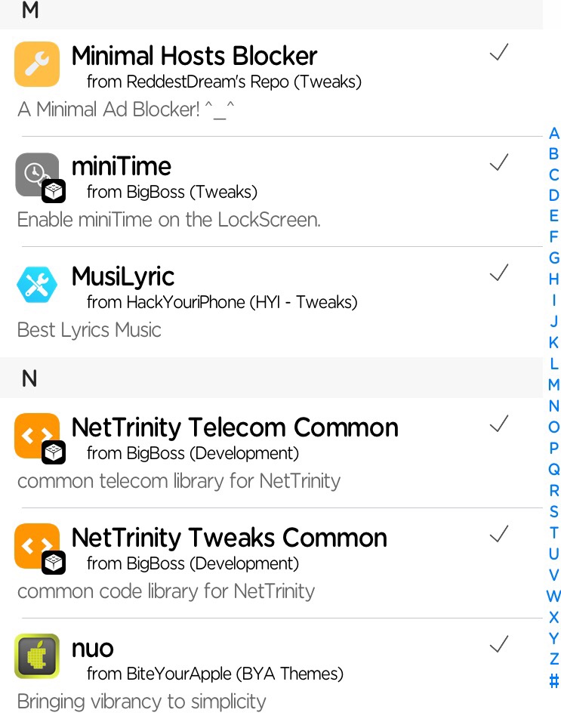Screen dimensions: 561x728
Task: Tap checkmark next to MusiLyric
Action: [499, 273]
